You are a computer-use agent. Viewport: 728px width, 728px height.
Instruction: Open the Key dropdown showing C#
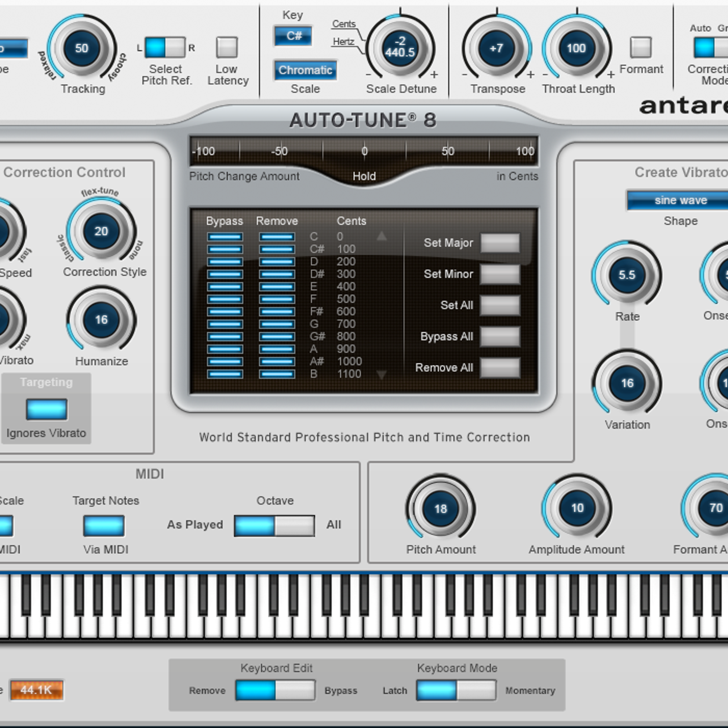click(293, 36)
